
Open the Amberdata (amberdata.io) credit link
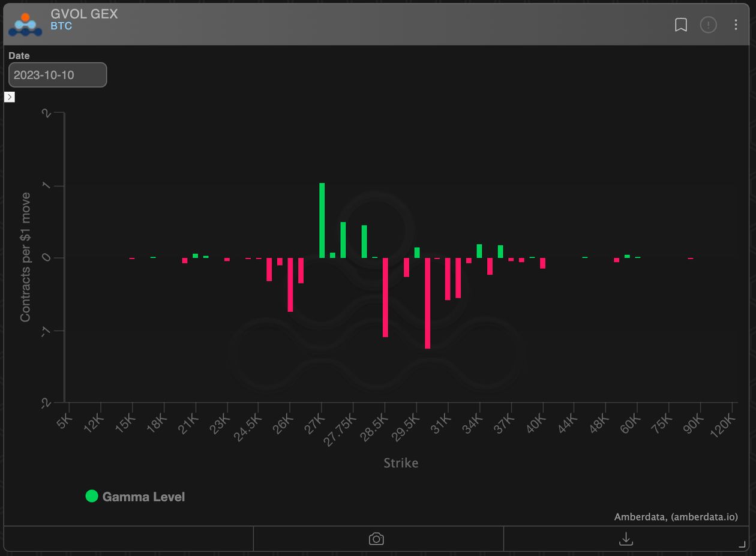pos(676,516)
